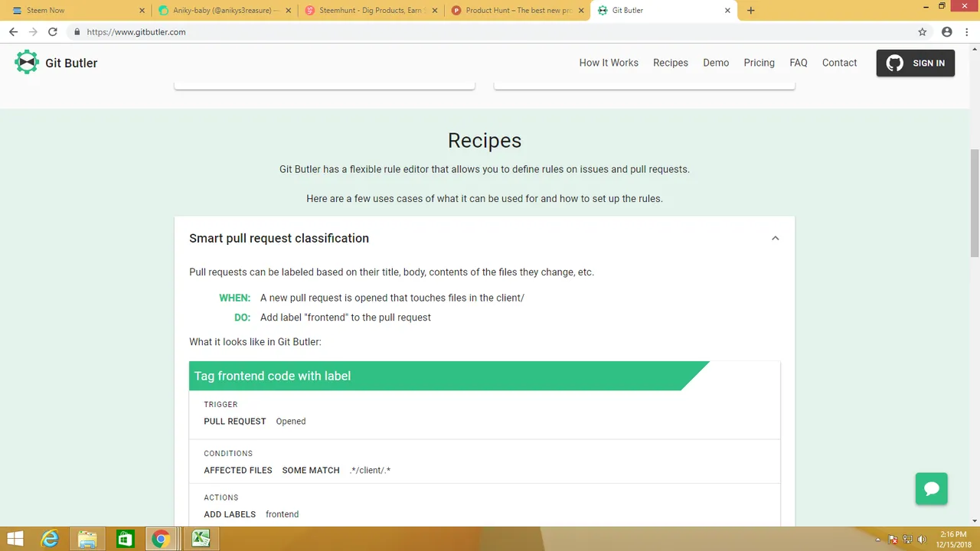Open the Recipes nav link

click(x=671, y=63)
